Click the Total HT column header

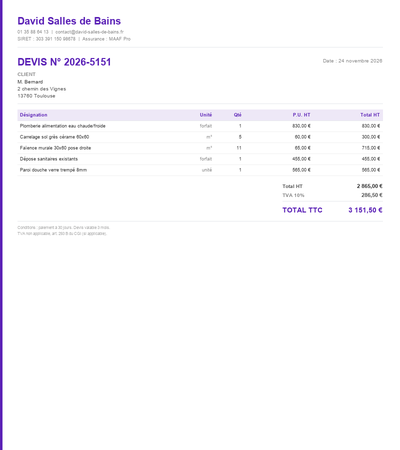(x=370, y=115)
